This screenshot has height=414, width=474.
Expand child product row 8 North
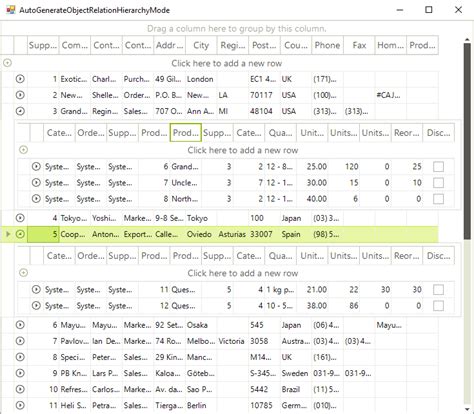[36, 199]
